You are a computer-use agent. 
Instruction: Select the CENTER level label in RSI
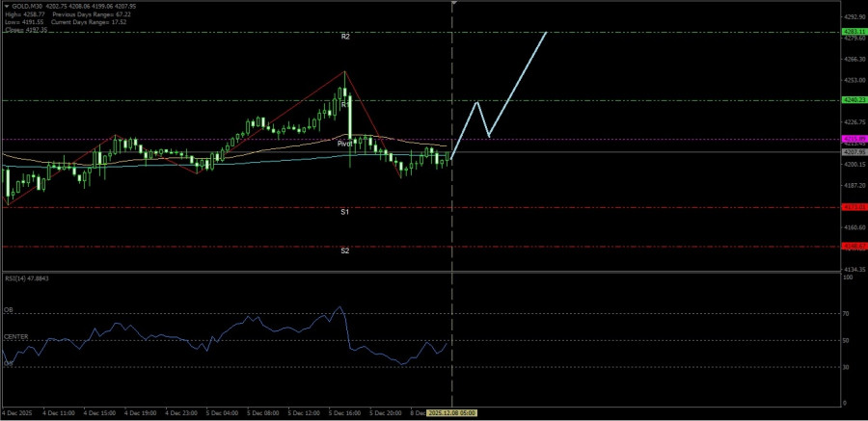click(x=15, y=336)
